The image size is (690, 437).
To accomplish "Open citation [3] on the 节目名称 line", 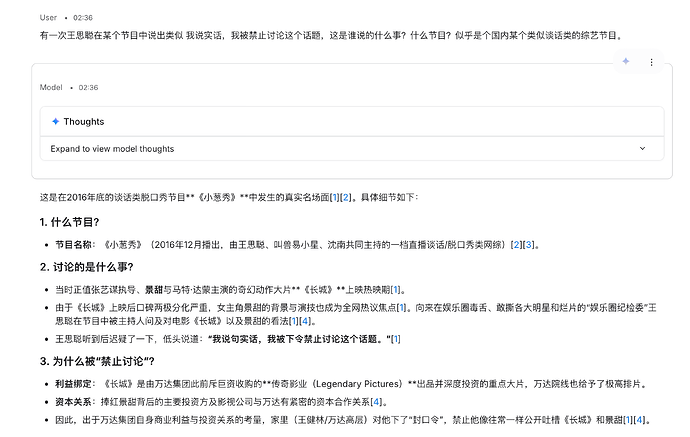I will [x=528, y=245].
